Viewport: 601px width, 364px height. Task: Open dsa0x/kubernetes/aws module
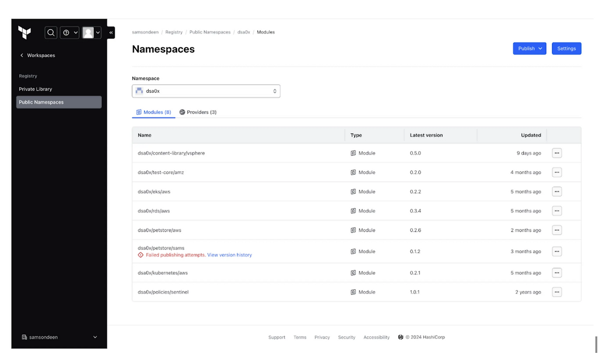click(163, 273)
